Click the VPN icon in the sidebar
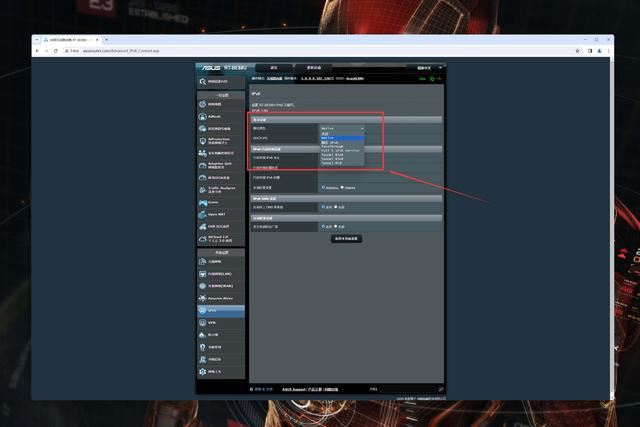This screenshot has width=640, height=427. (203, 323)
